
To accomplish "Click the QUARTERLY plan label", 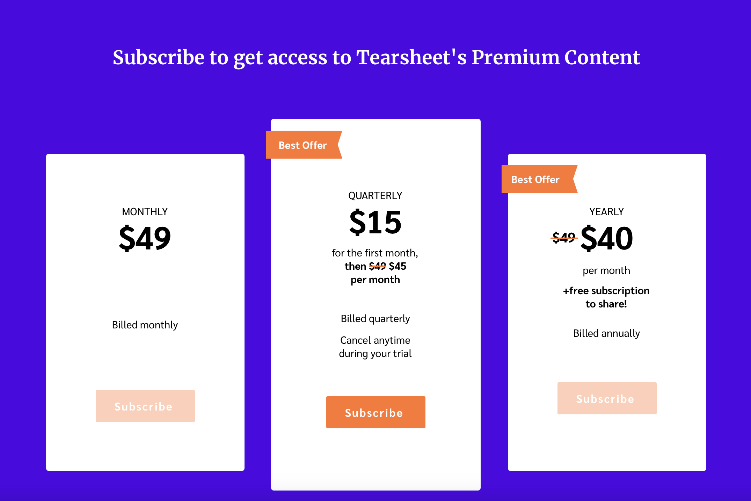I will pos(376,196).
